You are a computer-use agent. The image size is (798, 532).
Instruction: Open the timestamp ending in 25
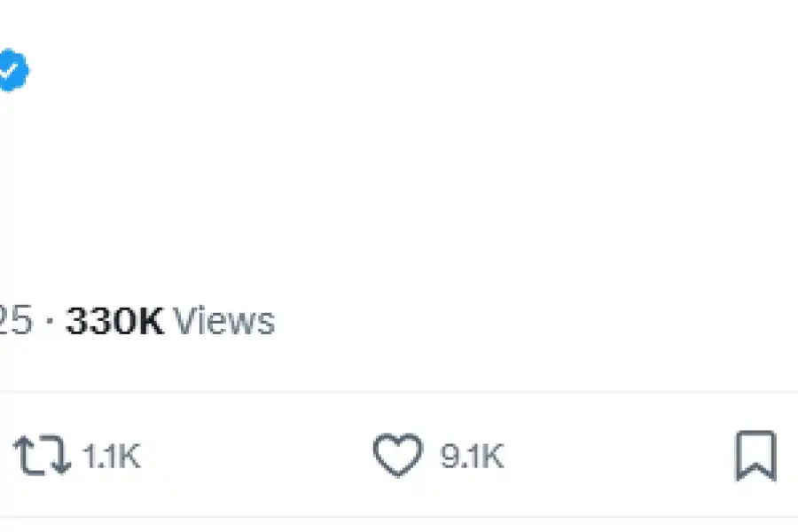tap(15, 321)
